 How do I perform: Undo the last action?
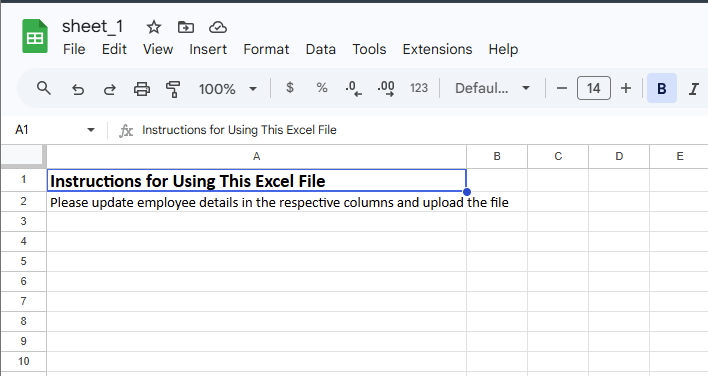point(78,88)
